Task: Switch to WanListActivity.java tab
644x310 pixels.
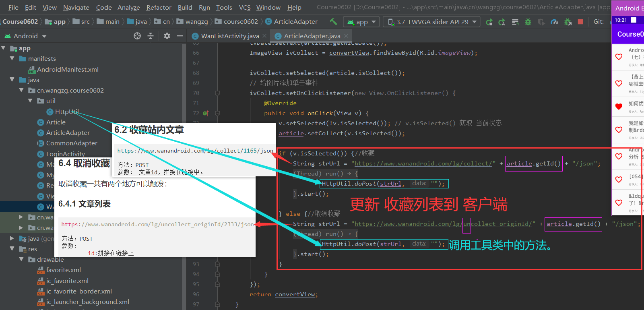Action: tap(230, 36)
